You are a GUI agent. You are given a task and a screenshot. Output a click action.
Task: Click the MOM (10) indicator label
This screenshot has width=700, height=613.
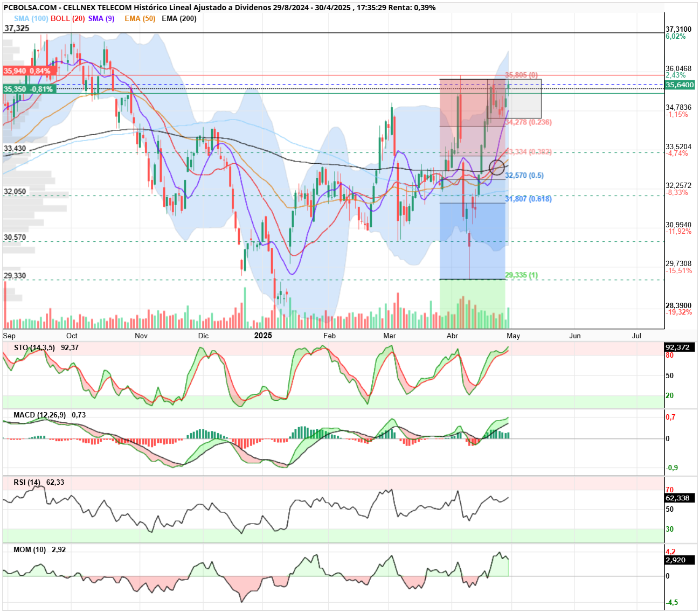[x=30, y=549]
